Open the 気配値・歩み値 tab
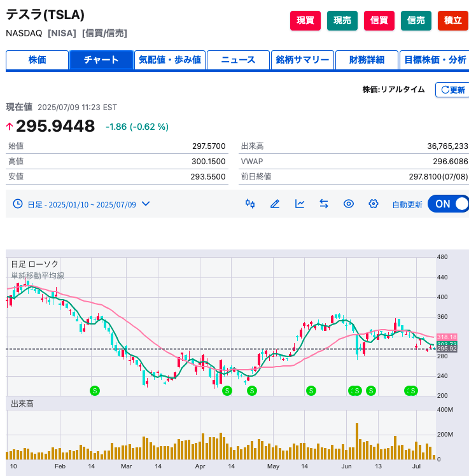The image size is (469, 476). [170, 60]
